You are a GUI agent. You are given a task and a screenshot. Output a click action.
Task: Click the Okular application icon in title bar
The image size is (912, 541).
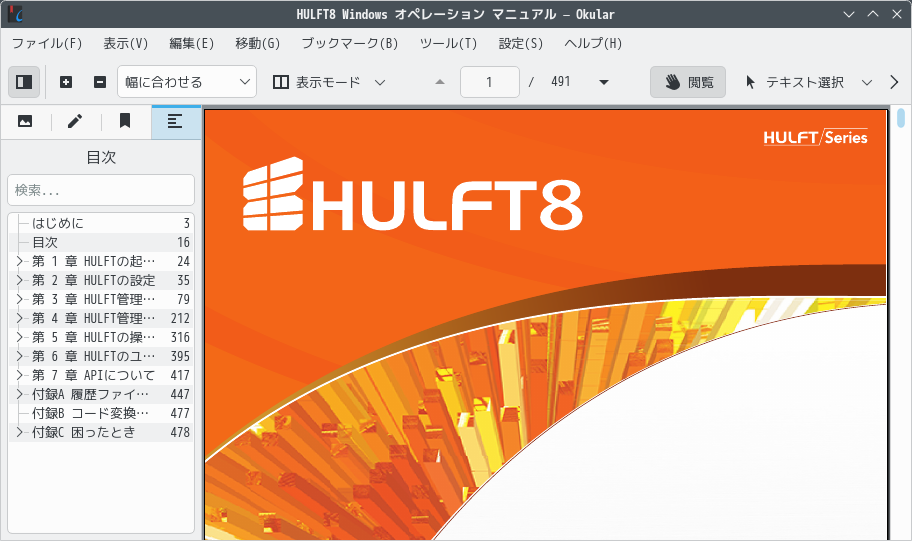tap(15, 14)
